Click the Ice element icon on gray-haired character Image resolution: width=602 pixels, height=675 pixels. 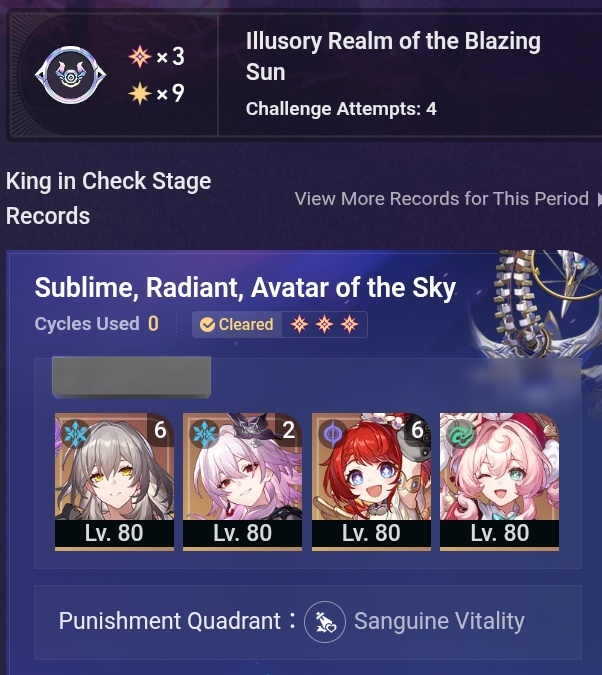75,433
